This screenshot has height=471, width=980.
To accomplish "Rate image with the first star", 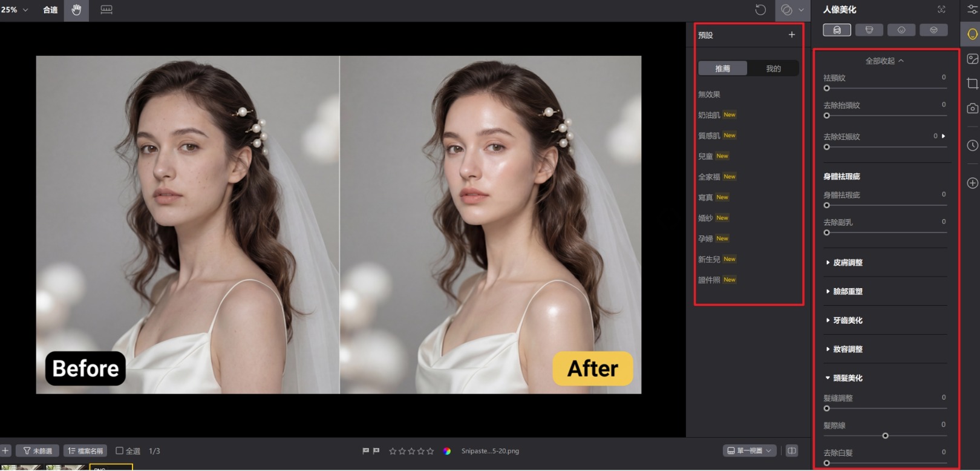I will 393,451.
